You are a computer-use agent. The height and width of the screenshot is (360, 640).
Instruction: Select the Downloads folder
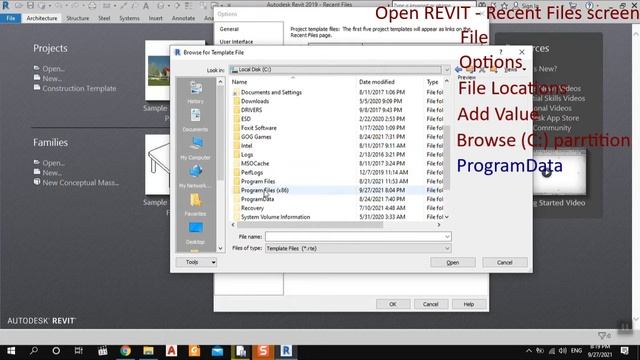[x=255, y=101]
